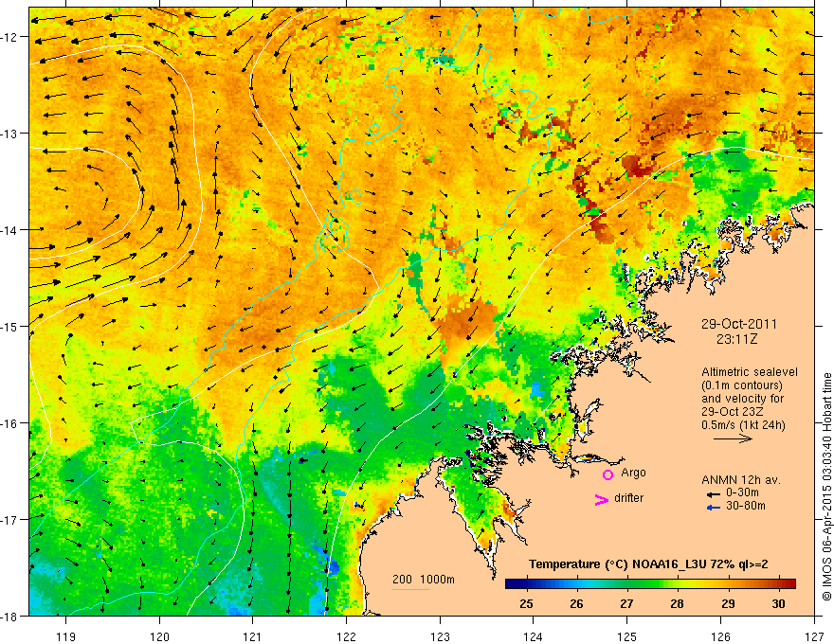
Task: Click the 'Argo' legend label
Action: [633, 473]
